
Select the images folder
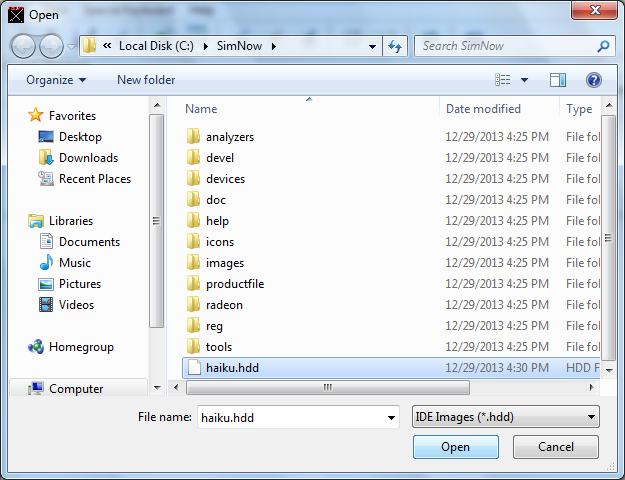(x=225, y=263)
